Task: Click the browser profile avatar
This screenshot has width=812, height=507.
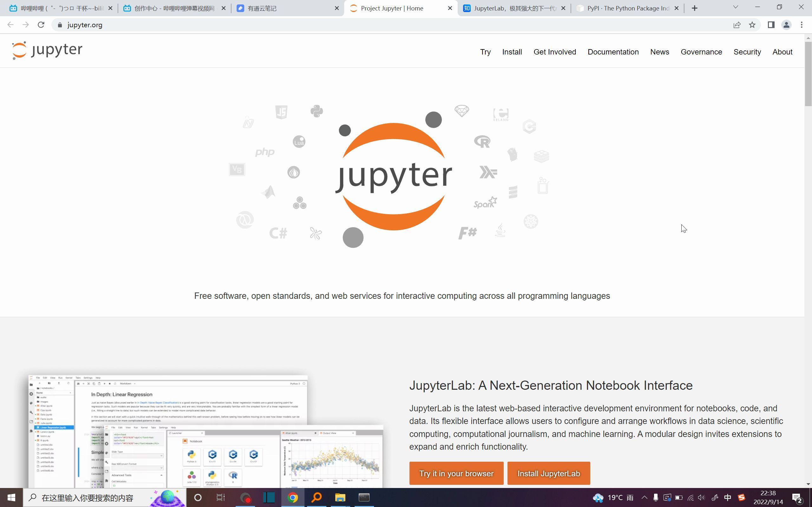Action: [x=786, y=24]
